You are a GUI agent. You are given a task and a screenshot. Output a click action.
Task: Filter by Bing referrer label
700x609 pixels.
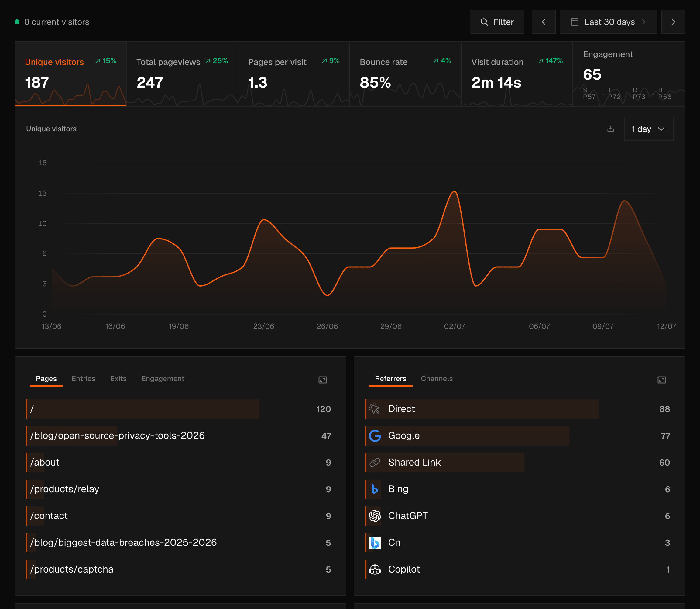pos(398,489)
